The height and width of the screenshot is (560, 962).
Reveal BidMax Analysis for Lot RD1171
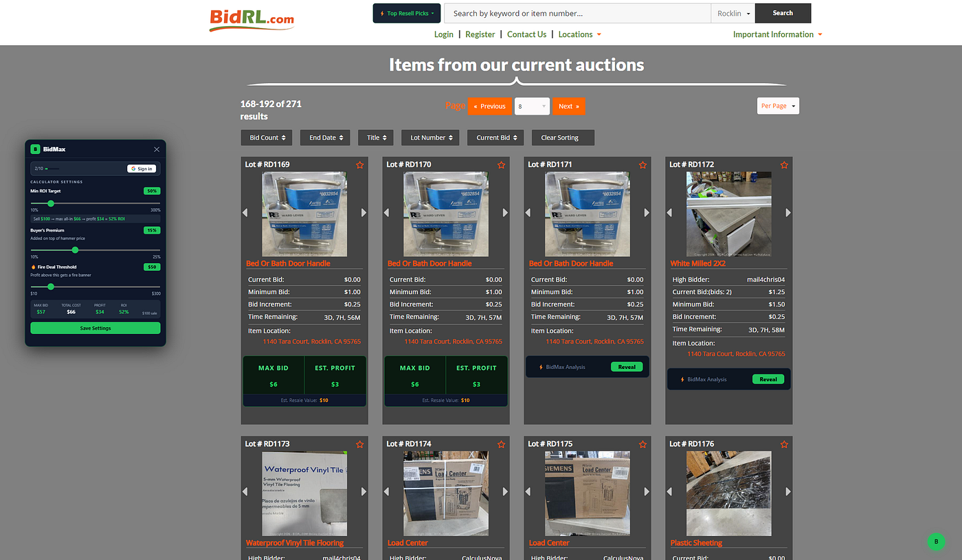click(x=627, y=367)
